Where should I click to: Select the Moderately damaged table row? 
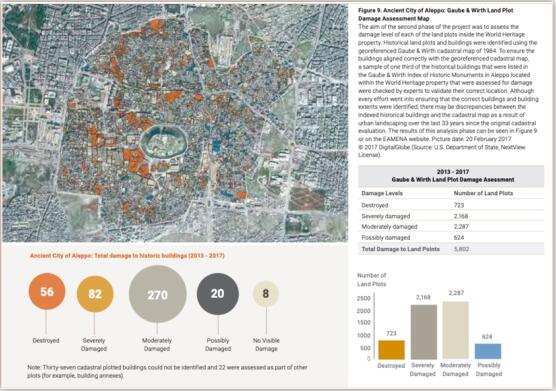(451, 227)
